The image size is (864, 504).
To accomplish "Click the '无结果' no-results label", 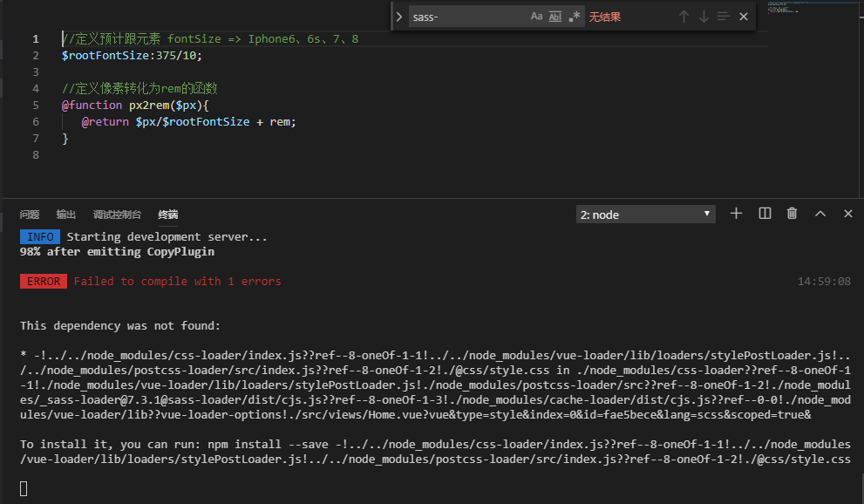I will click(605, 17).
